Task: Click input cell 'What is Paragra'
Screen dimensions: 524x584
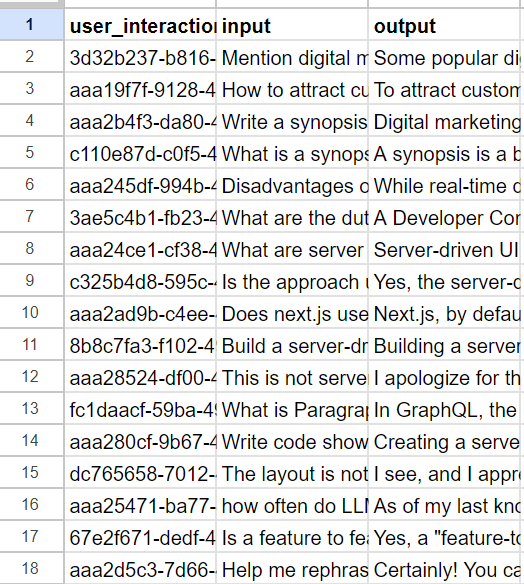Action: [292, 409]
